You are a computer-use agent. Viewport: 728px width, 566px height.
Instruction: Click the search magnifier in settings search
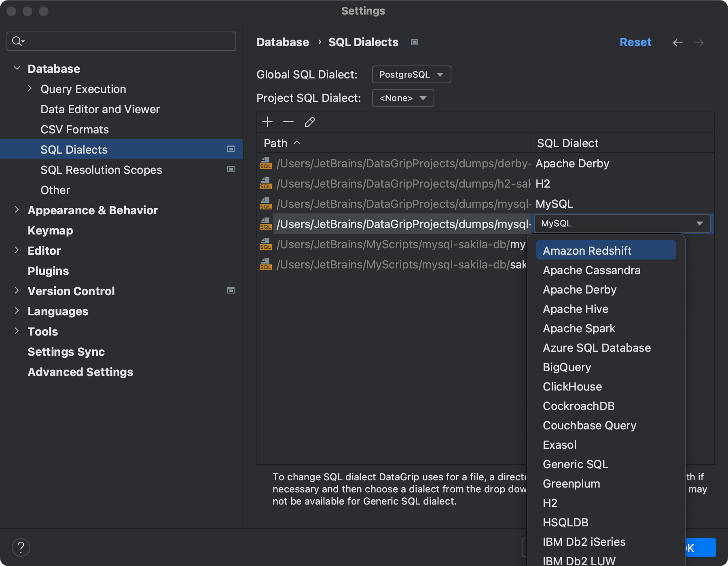pyautogui.click(x=17, y=41)
